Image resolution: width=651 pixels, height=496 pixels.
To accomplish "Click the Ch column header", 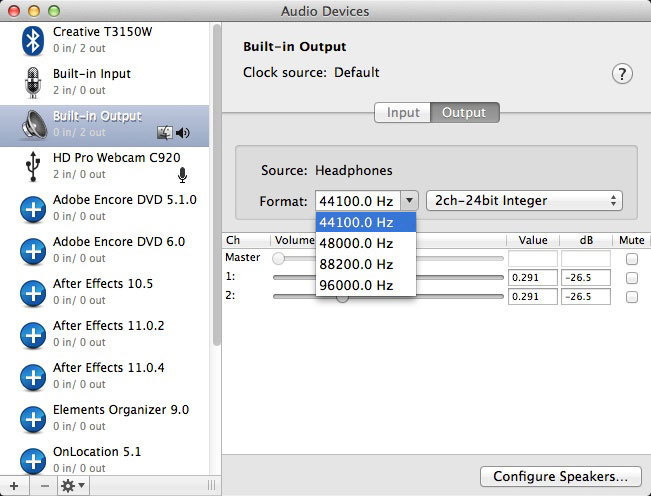I will pos(233,240).
